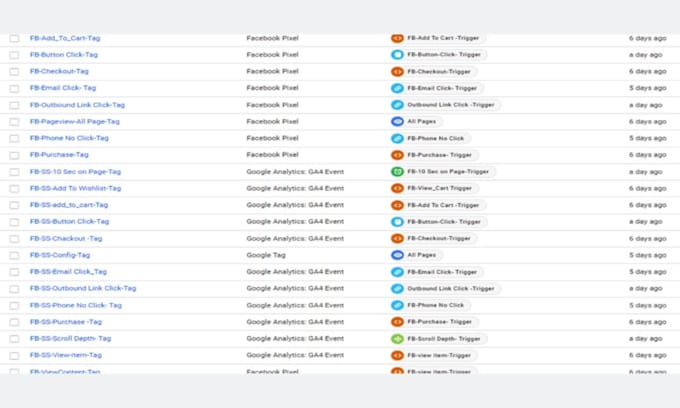
Task: Click the trigger icon in the FB-SS-add_to_cart-Tag row
Action: pos(397,205)
